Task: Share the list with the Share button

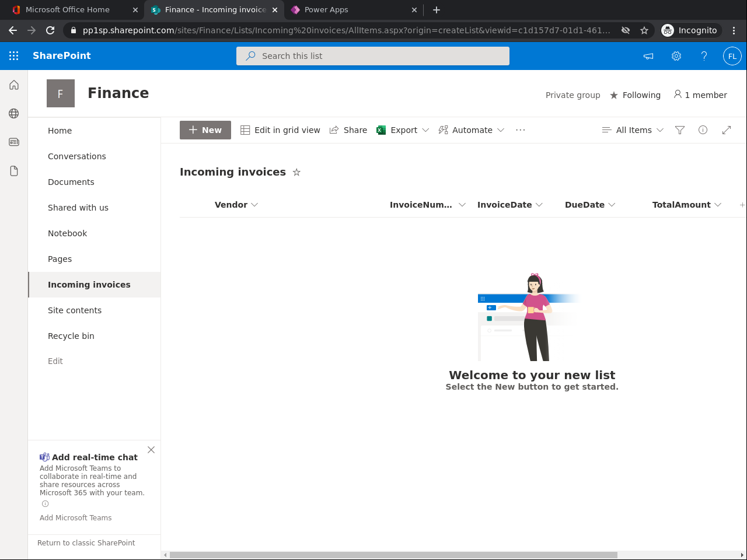Action: (x=348, y=130)
